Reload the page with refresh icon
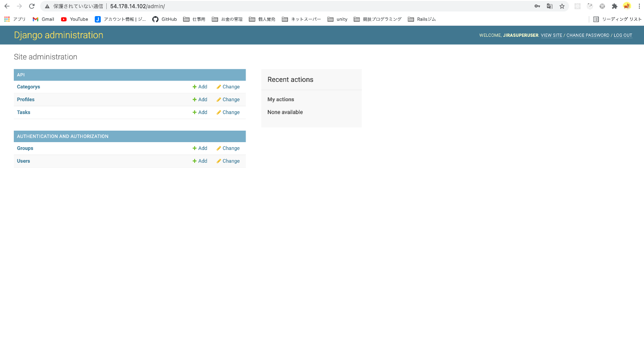Screen dimensions: 644x362 pyautogui.click(x=32, y=6)
